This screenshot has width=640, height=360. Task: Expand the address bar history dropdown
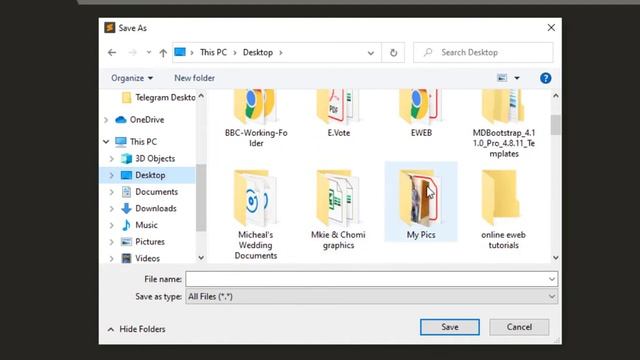[371, 53]
